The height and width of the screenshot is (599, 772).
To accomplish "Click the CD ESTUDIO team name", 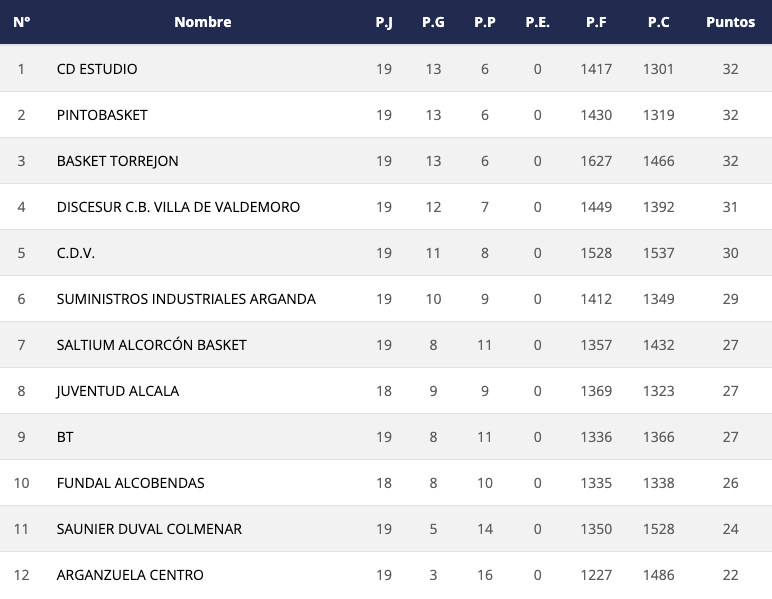I will pyautogui.click(x=97, y=69).
